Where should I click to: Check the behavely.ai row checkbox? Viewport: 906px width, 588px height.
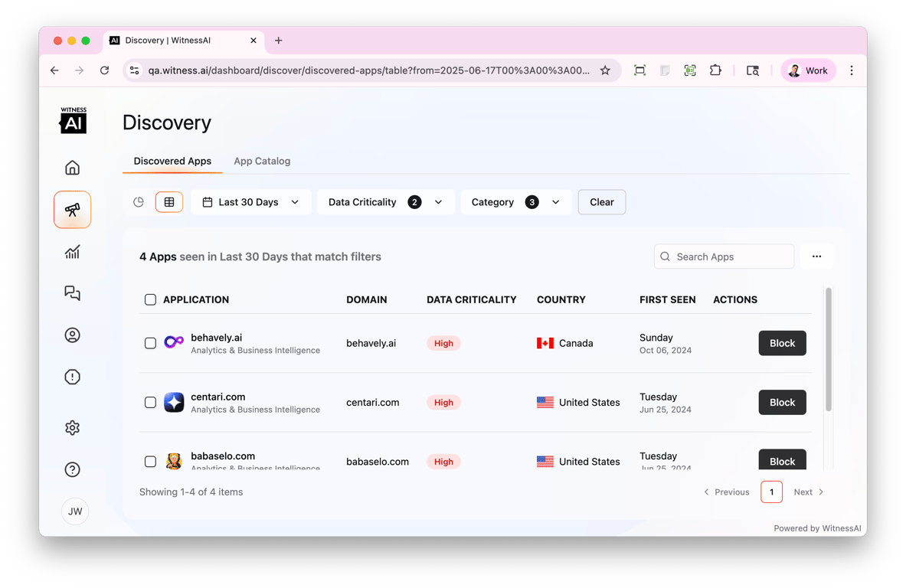(x=150, y=343)
